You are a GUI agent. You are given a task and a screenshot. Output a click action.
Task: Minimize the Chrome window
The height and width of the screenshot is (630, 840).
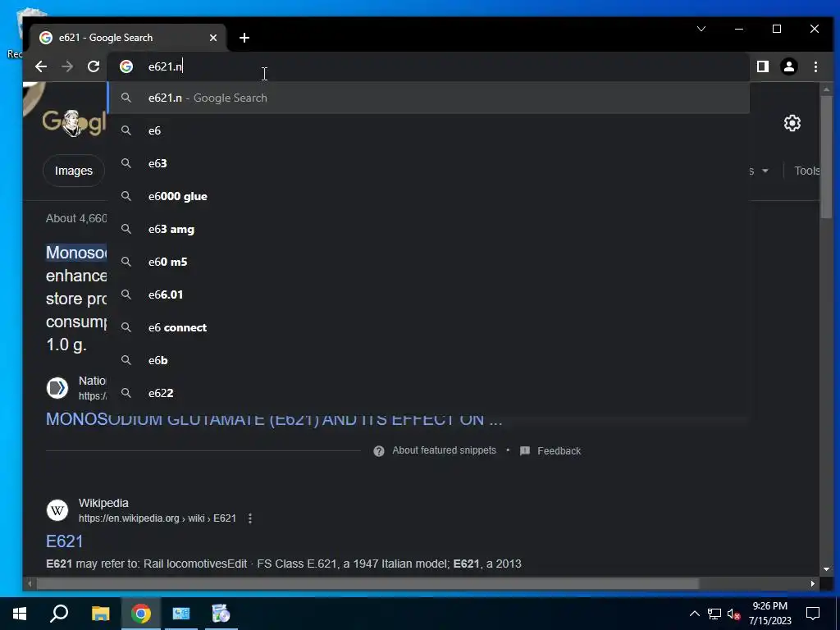(x=739, y=29)
